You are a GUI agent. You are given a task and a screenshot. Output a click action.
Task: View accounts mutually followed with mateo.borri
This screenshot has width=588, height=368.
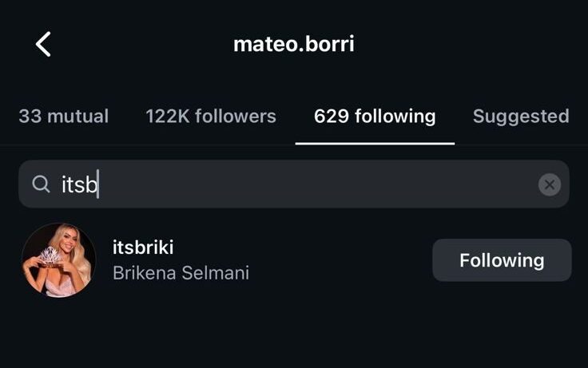(x=63, y=116)
